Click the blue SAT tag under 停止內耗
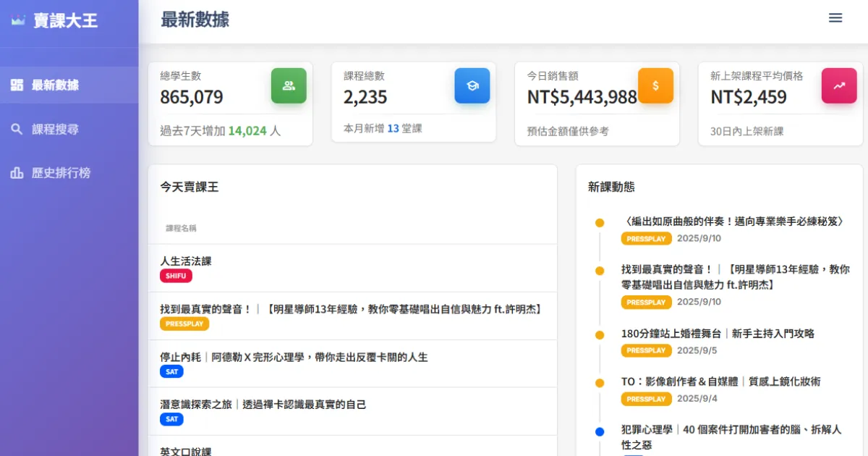 (171, 371)
